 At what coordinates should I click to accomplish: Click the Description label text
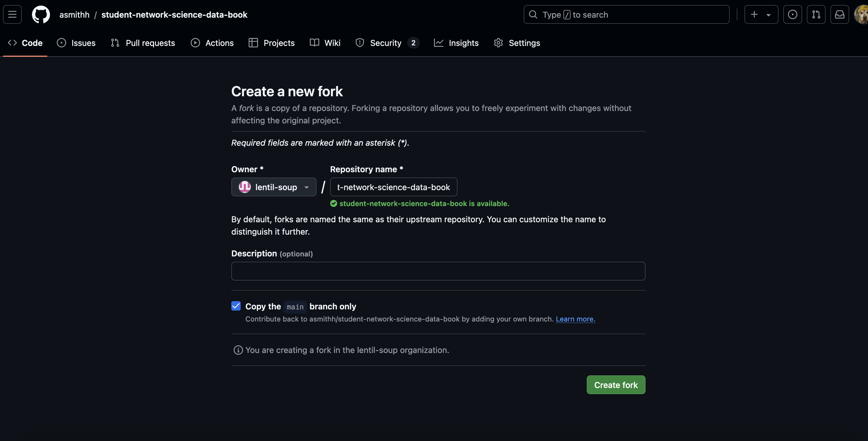[254, 253]
